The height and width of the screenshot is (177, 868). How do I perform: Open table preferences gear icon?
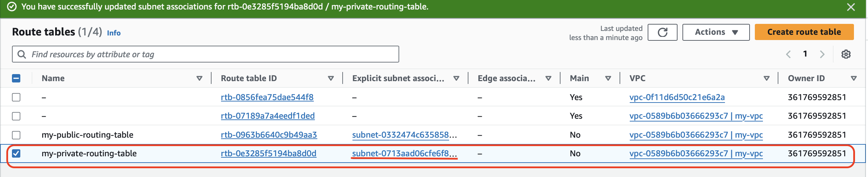tap(846, 54)
